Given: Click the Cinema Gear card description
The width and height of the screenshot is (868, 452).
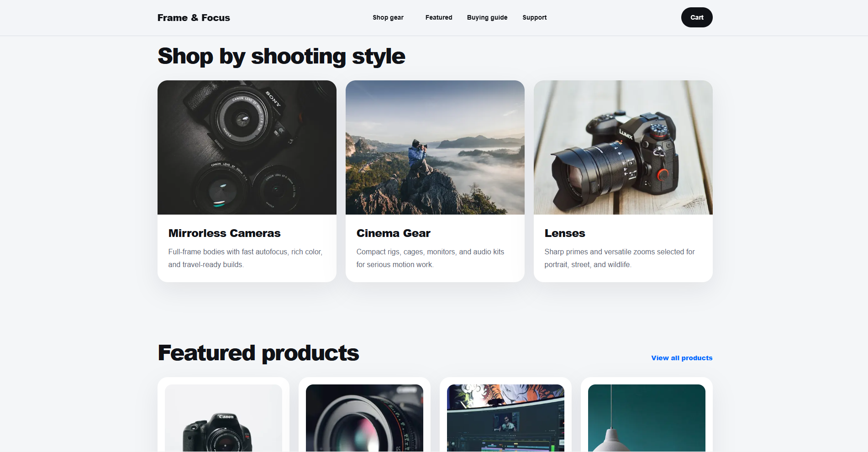Looking at the screenshot, I should click(430, 258).
